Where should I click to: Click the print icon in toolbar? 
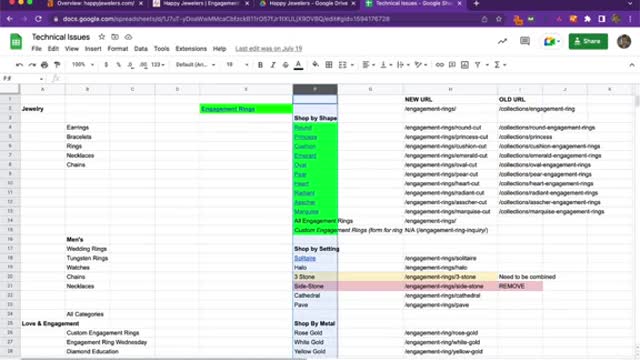44,65
